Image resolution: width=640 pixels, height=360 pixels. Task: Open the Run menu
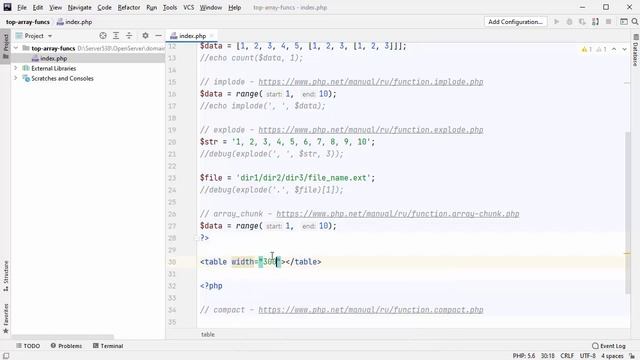pos(151,7)
